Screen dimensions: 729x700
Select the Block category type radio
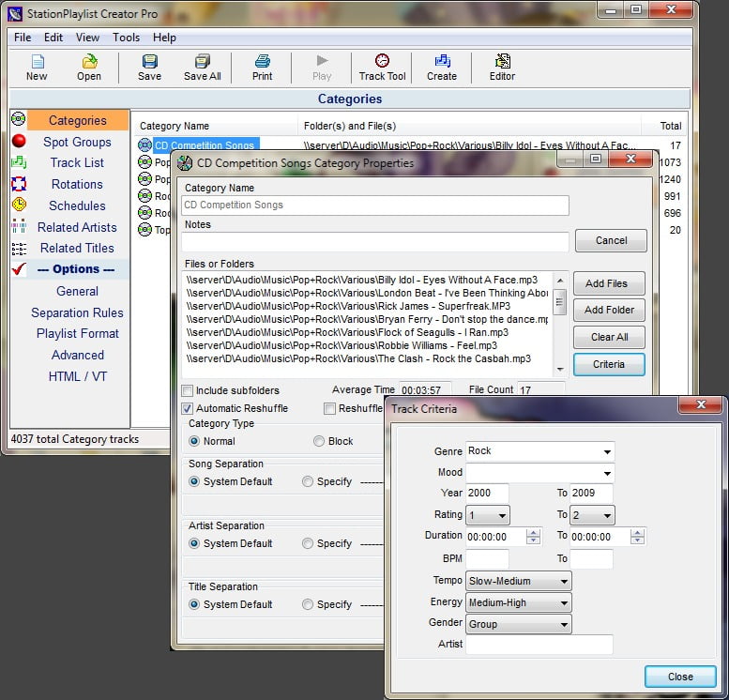[x=319, y=441]
